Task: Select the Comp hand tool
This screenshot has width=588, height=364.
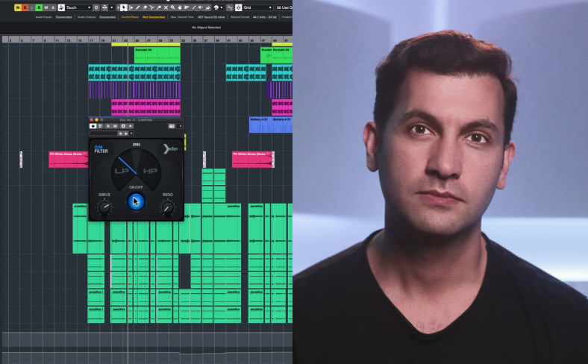Action: click(x=180, y=7)
